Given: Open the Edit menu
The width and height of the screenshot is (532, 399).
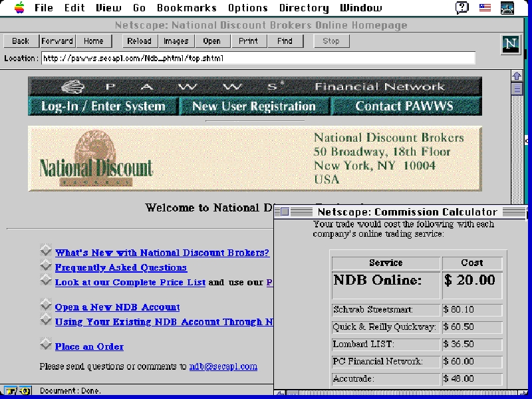Looking at the screenshot, I should click(x=74, y=7).
